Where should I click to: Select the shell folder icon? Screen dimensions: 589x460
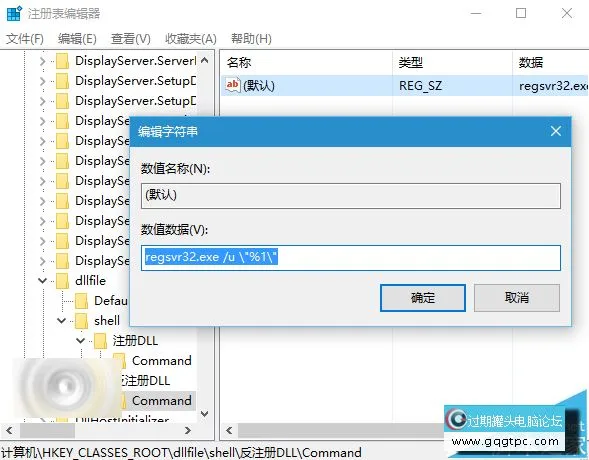coord(81,321)
